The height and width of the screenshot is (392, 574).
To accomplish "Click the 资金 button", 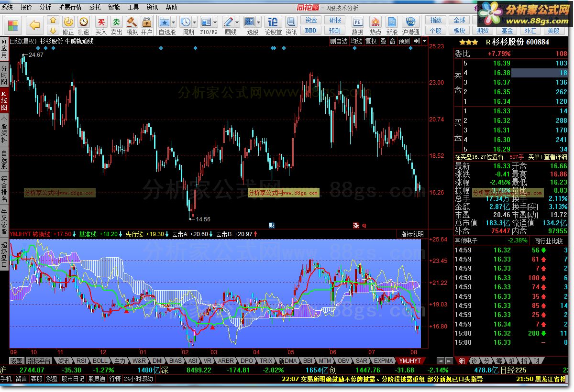I will [x=311, y=20].
